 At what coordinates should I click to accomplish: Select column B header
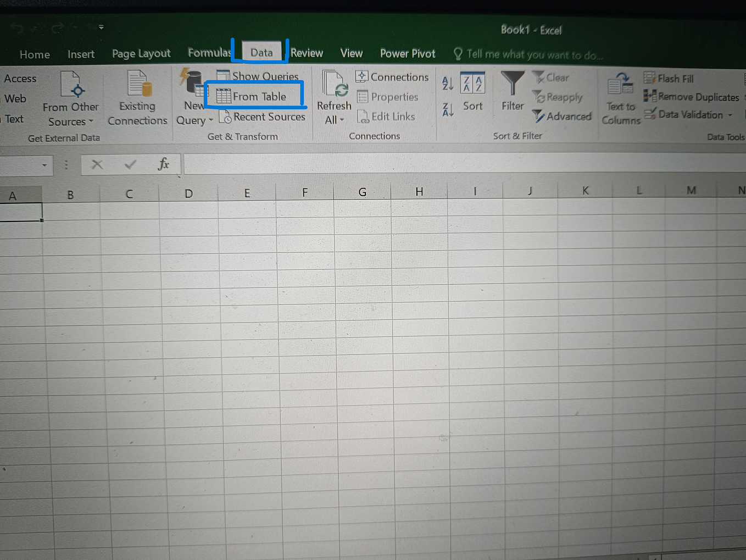70,195
